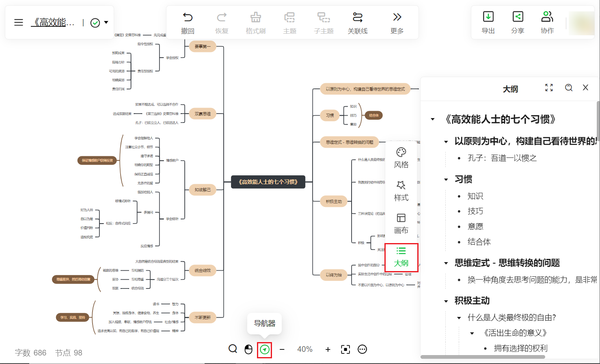Search within the outline panel
This screenshot has height=364, width=600.
coord(569,88)
